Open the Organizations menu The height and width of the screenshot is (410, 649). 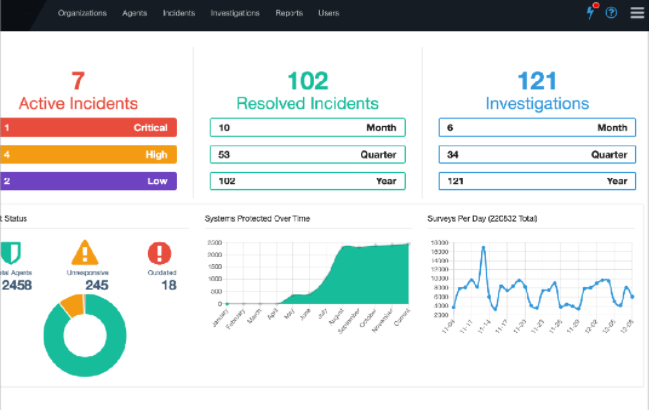tap(82, 13)
